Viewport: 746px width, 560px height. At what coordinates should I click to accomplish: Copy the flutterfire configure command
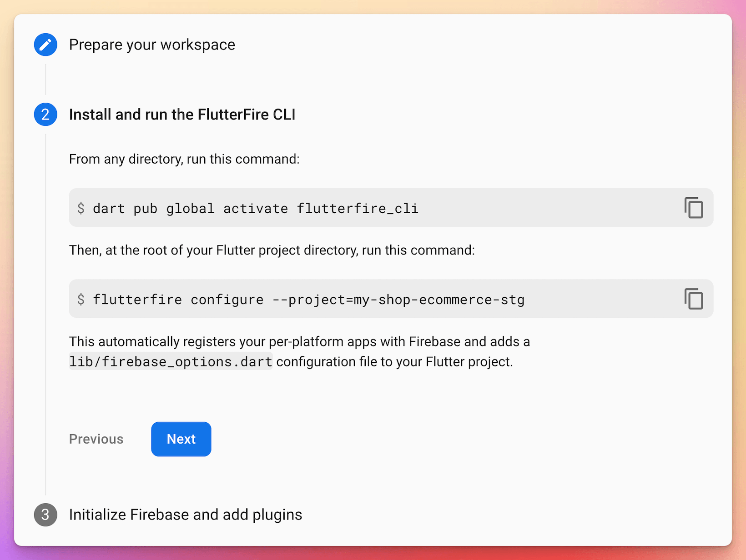(694, 299)
